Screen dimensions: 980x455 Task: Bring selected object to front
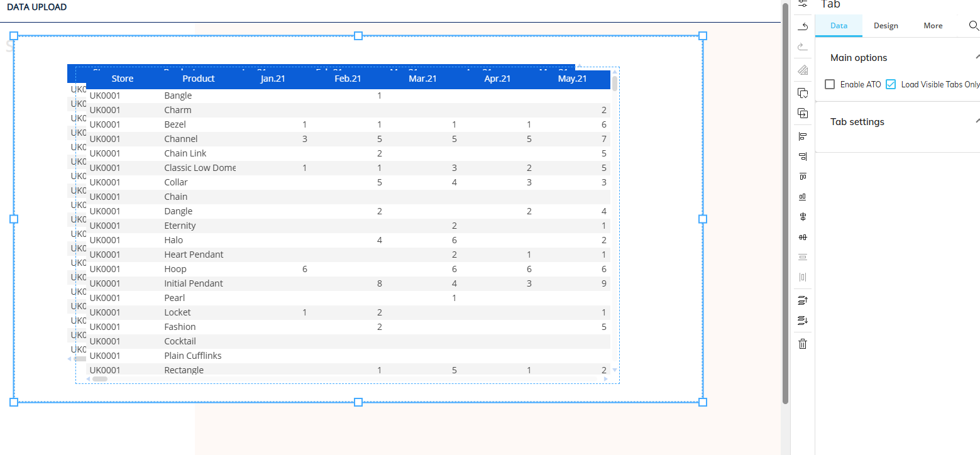[803, 300]
